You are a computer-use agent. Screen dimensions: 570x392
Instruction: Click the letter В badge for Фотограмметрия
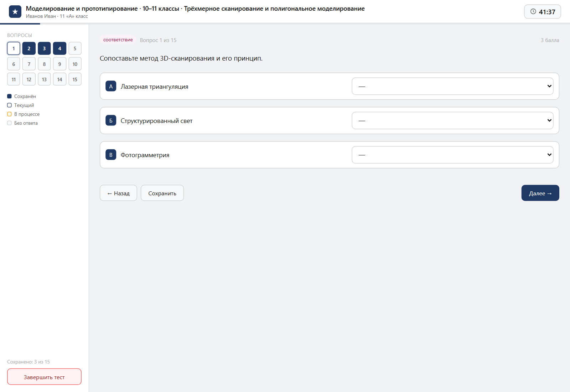coord(111,155)
